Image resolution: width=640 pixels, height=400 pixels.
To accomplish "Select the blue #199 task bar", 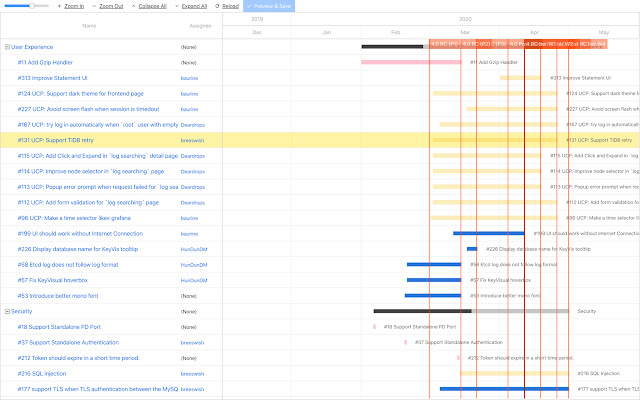I will tap(489, 233).
